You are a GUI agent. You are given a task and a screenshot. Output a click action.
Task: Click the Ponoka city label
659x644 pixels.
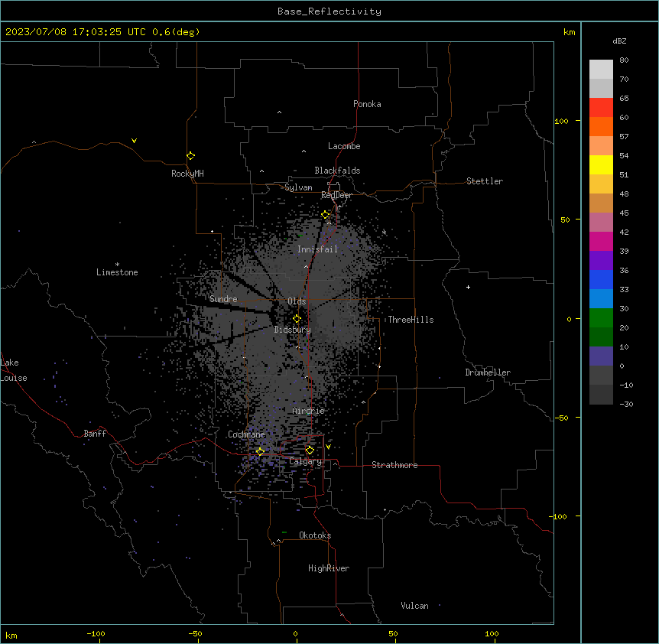pos(367,104)
